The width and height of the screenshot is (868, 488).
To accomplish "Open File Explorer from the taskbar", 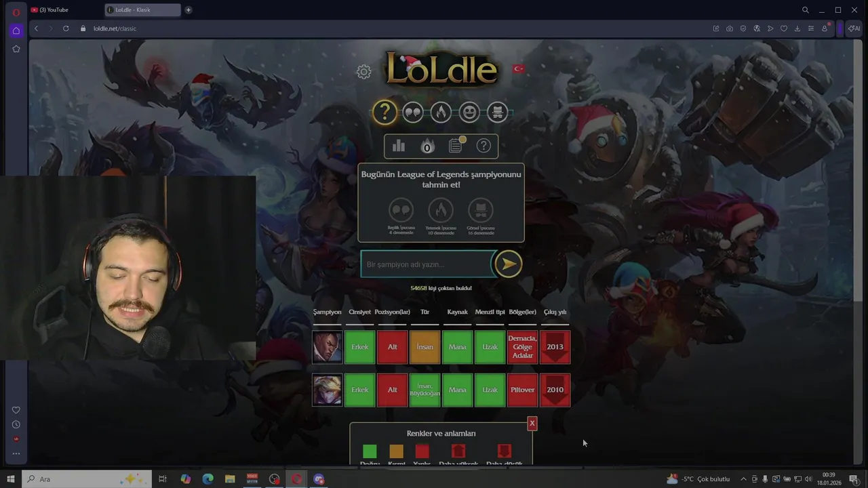I will (x=230, y=479).
